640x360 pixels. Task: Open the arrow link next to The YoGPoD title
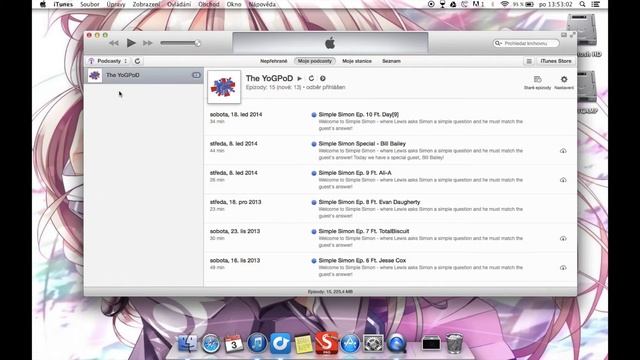click(322, 78)
